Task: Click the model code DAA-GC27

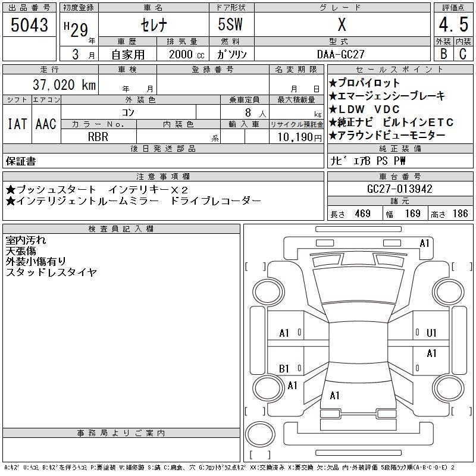Action: coord(340,54)
